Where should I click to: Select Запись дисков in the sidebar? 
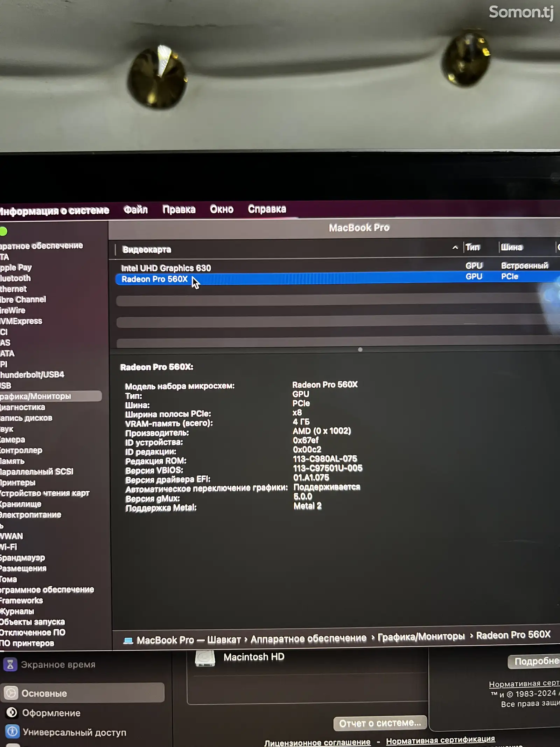click(x=26, y=418)
